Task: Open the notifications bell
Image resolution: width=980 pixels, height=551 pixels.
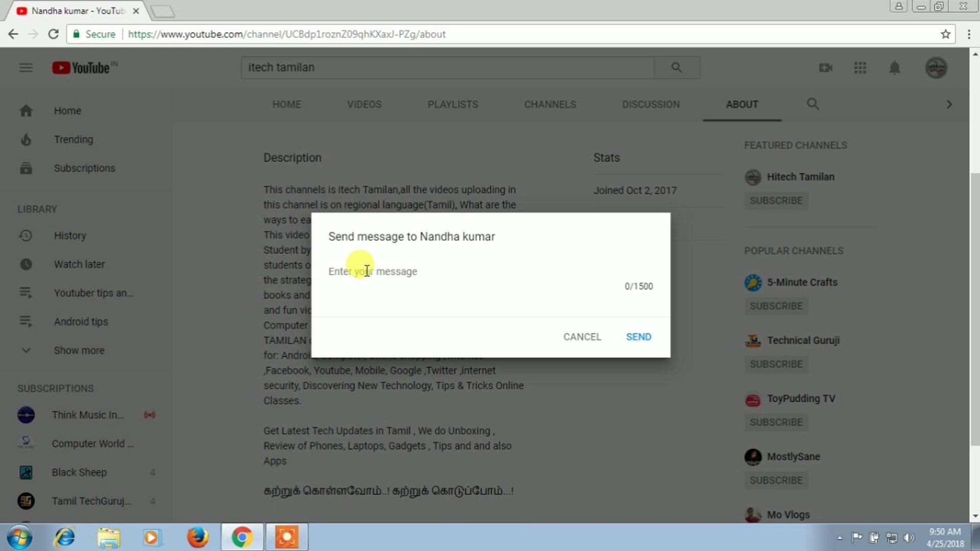Action: [894, 67]
